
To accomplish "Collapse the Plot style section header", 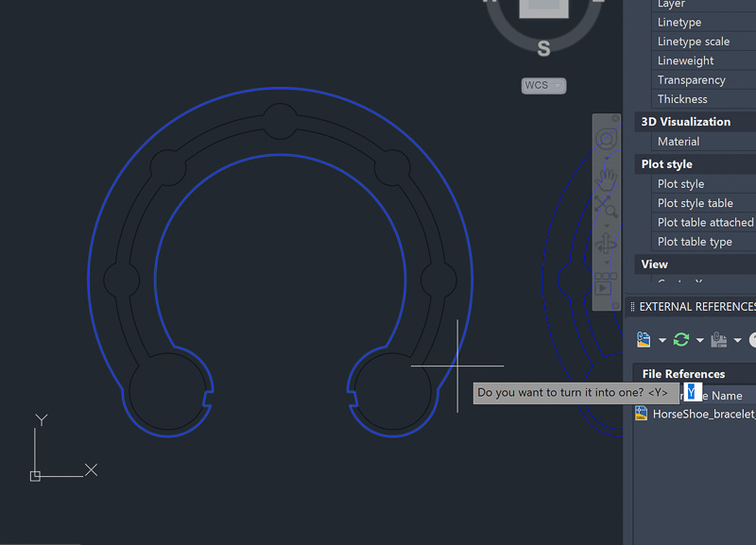I will coord(666,163).
